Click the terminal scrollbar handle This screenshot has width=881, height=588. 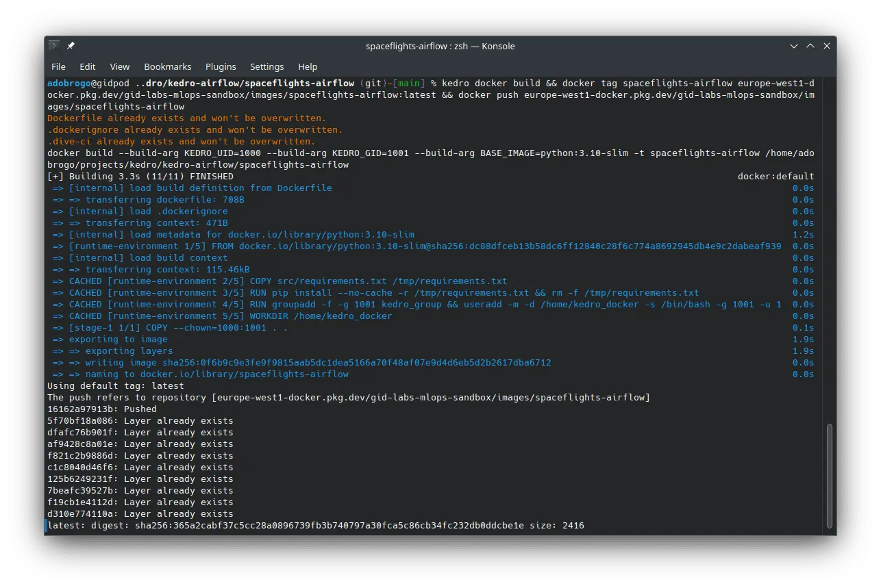(x=829, y=475)
